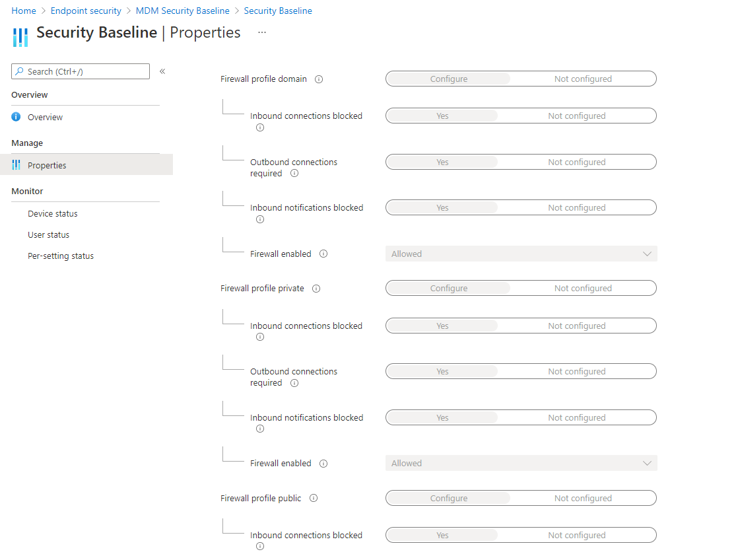The height and width of the screenshot is (560, 738).
Task: Open User status in sidebar
Action: [x=48, y=235]
